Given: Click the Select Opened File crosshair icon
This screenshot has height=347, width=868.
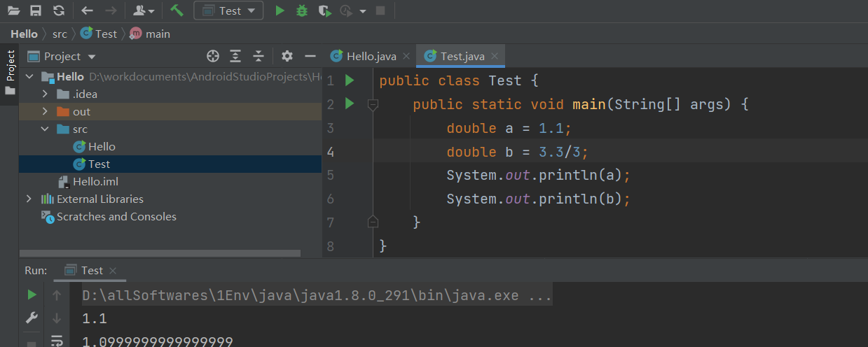Looking at the screenshot, I should coord(213,56).
